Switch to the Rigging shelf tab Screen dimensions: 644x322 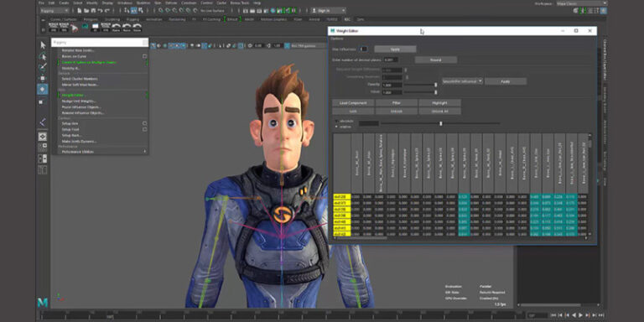click(132, 19)
